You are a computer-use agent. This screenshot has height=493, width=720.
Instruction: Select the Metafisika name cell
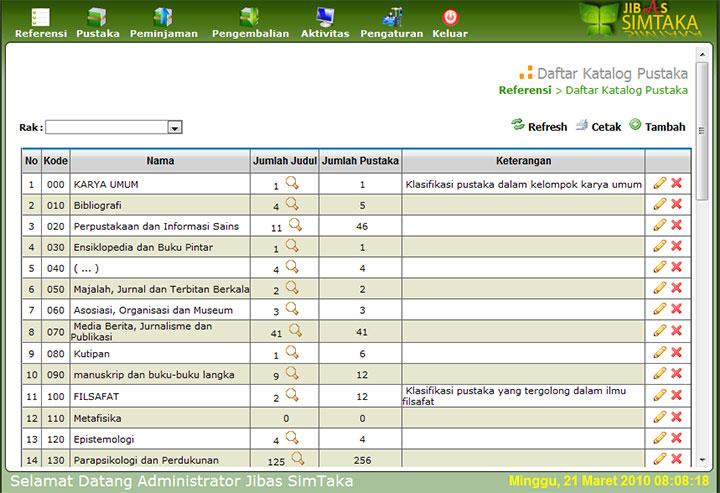[160, 418]
